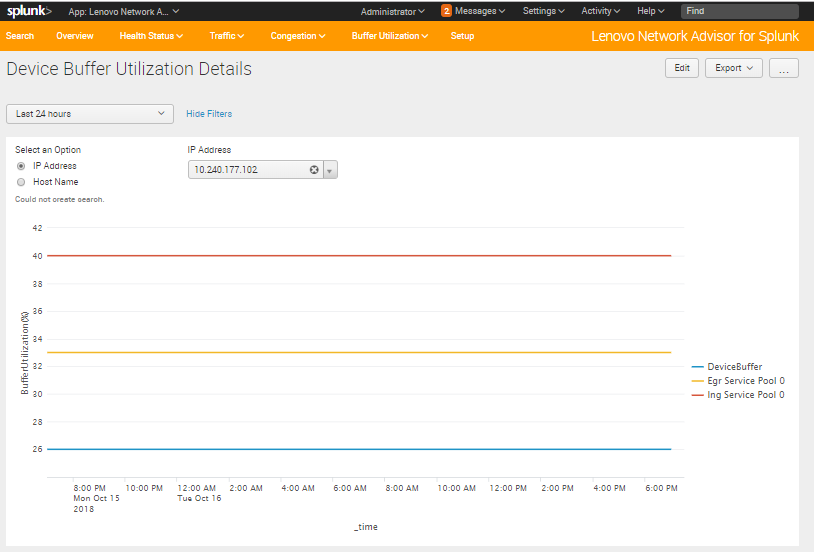Select the IP Address radio option

click(21, 166)
